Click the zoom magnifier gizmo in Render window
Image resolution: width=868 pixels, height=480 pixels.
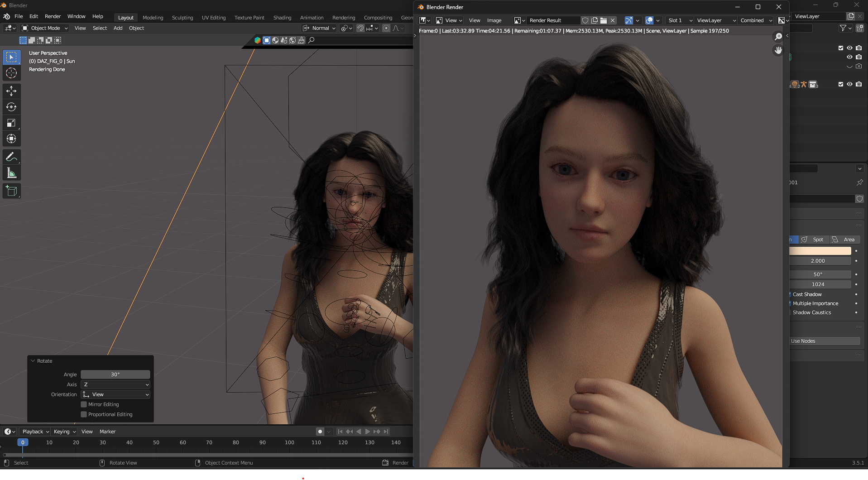tap(778, 37)
